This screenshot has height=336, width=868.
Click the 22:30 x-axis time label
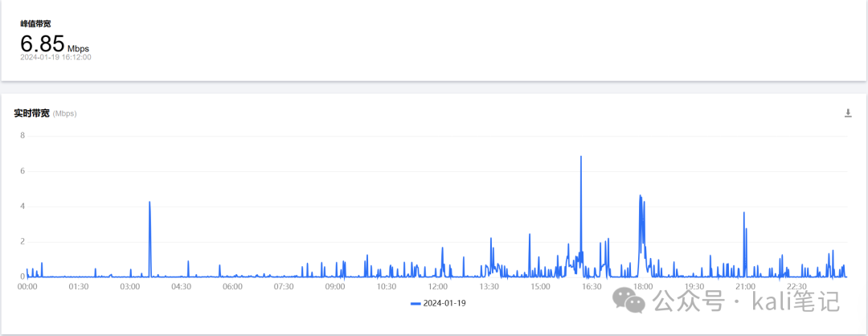796,287
